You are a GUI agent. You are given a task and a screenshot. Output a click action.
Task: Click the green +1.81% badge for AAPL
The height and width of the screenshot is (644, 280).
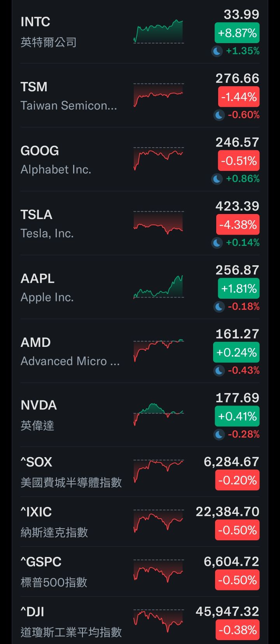(238, 289)
